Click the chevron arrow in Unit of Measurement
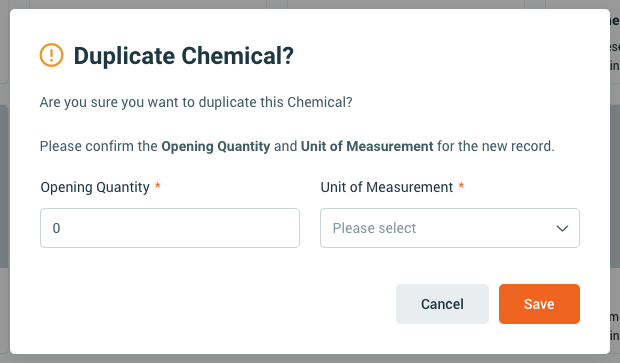Screen dimensions: 620x363 point(562,228)
